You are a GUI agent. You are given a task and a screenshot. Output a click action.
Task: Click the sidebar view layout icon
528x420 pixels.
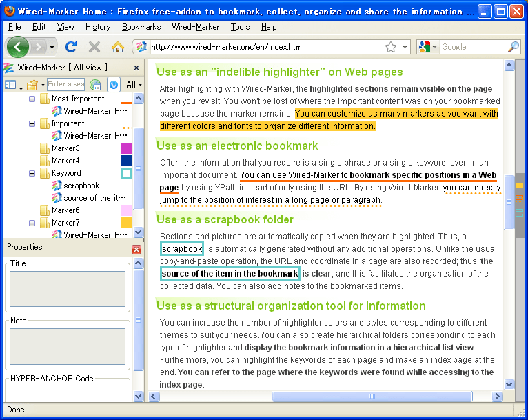tap(10, 85)
